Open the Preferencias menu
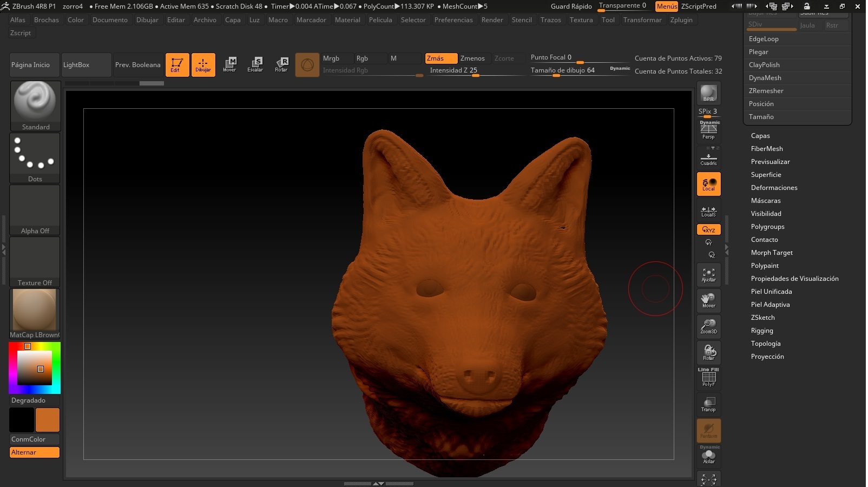868x487 pixels. tap(453, 20)
